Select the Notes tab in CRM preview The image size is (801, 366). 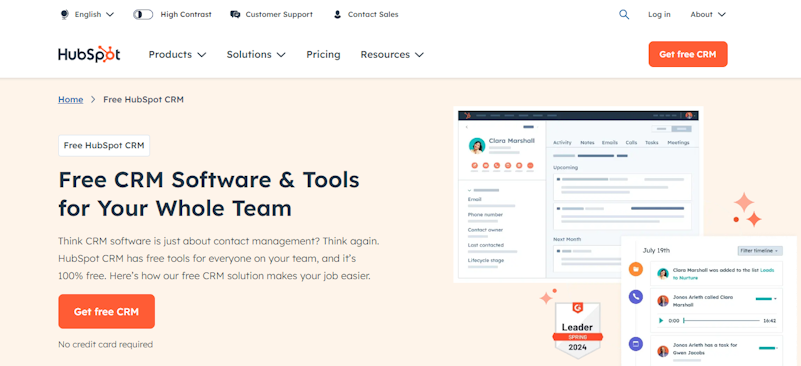587,143
